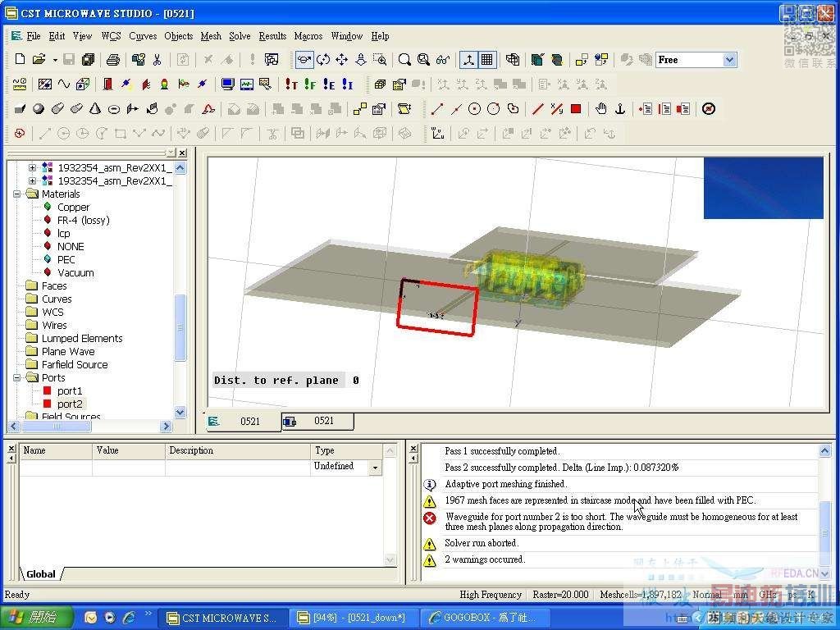Select port2 in the navigation tree
The image size is (840, 630).
pyautogui.click(x=70, y=404)
